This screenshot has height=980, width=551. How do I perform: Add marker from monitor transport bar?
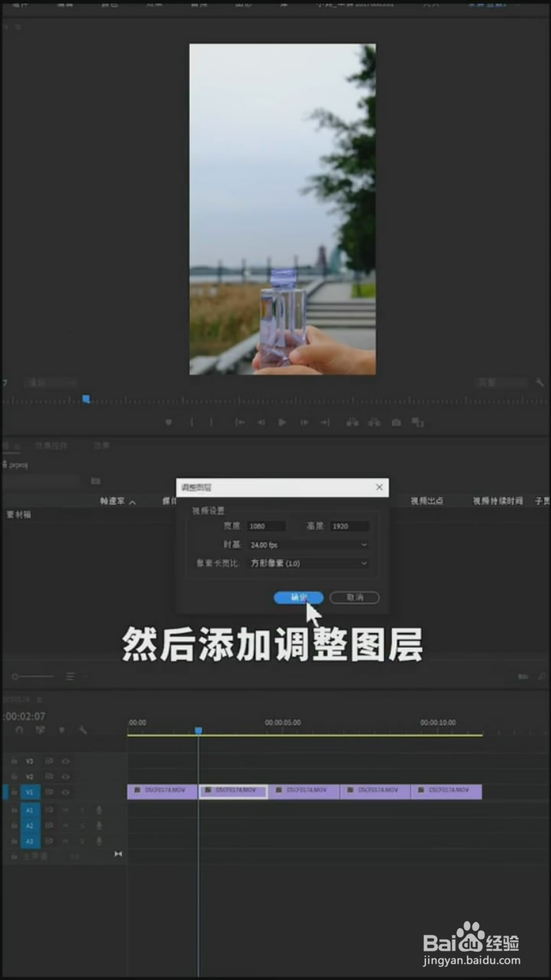(169, 422)
